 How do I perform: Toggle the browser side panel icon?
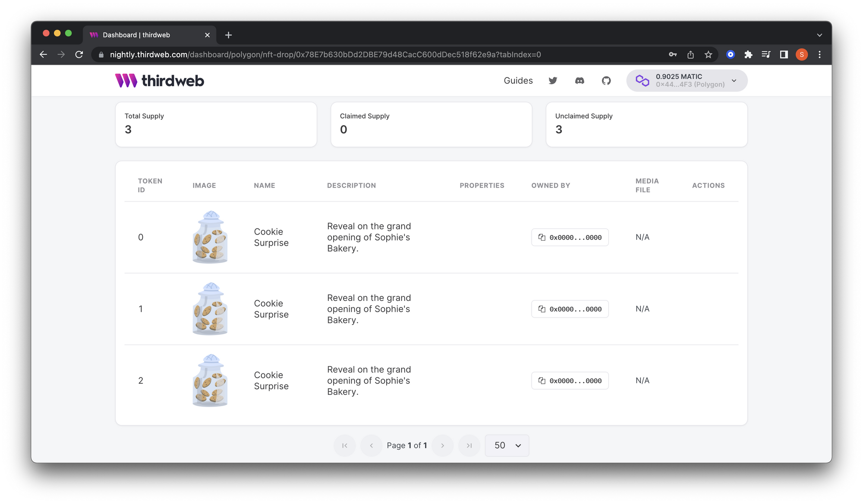click(x=784, y=54)
